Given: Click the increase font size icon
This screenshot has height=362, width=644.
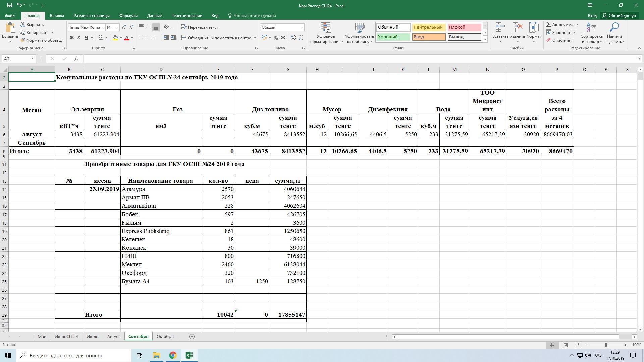Looking at the screenshot, I should click(124, 27).
